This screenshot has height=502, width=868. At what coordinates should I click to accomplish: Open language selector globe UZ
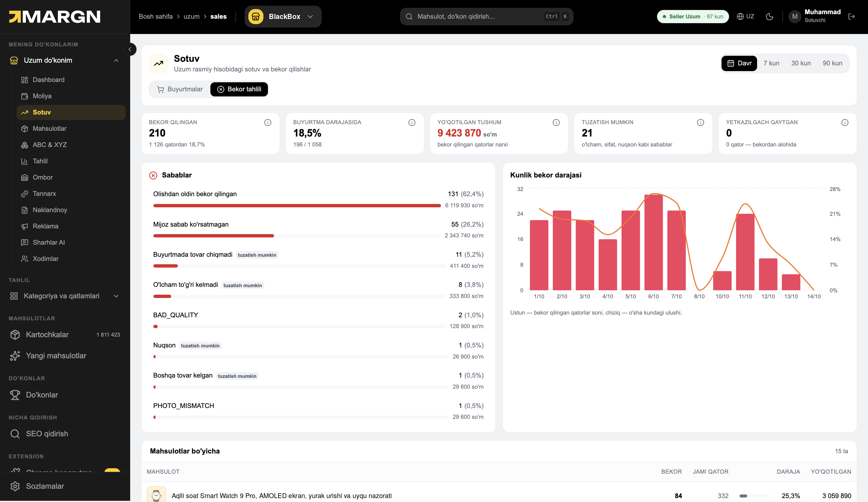click(x=745, y=17)
